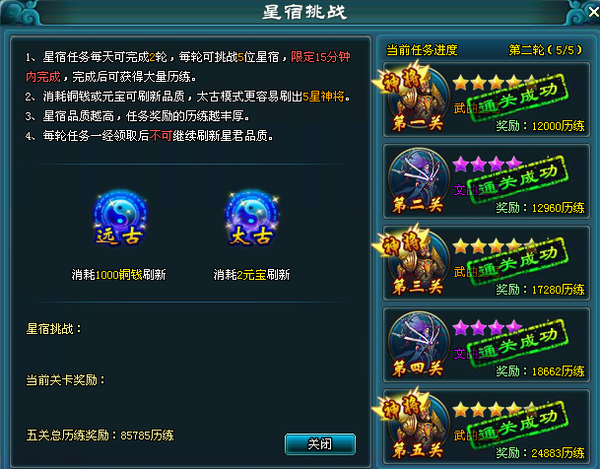Viewport: 600px width, 469px height.
Task: Select the 第四关 character portrait
Action: (418, 345)
